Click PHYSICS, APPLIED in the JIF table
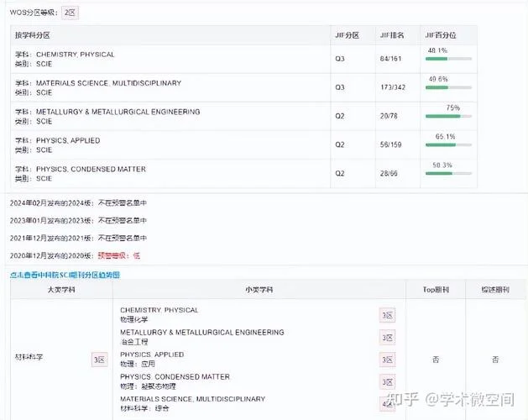Screen dimensions: 528x420 pos(68,140)
